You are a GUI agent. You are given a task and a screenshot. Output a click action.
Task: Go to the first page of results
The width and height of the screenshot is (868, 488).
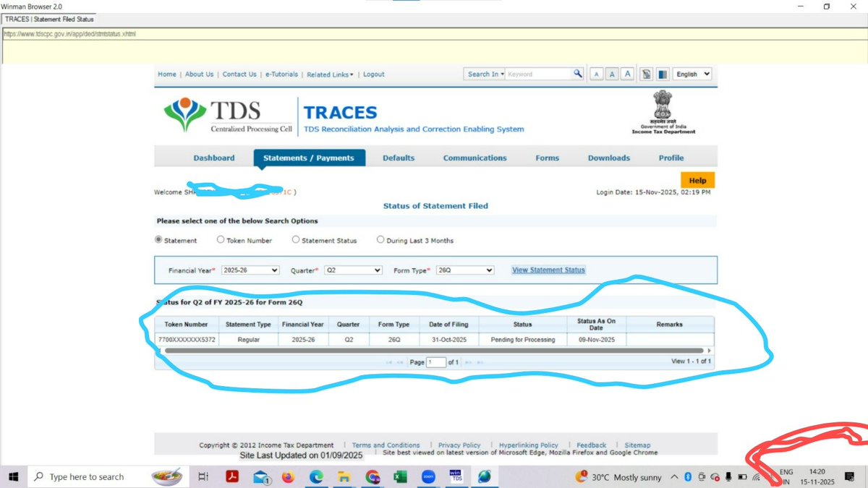tap(389, 362)
